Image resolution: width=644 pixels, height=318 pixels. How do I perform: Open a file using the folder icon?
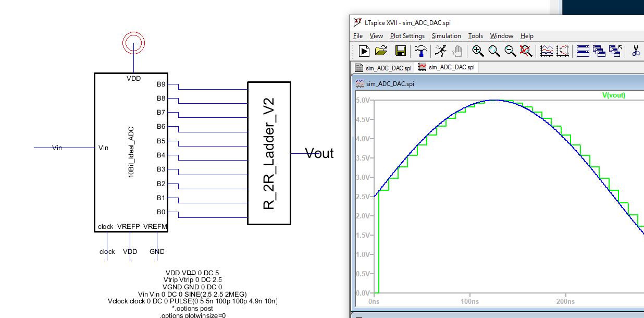pos(381,51)
